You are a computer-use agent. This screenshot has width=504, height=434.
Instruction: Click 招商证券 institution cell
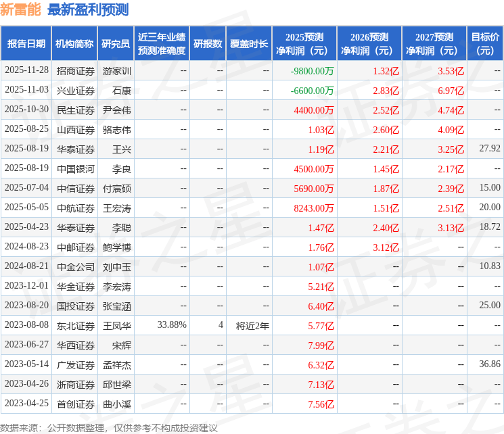(x=76, y=71)
